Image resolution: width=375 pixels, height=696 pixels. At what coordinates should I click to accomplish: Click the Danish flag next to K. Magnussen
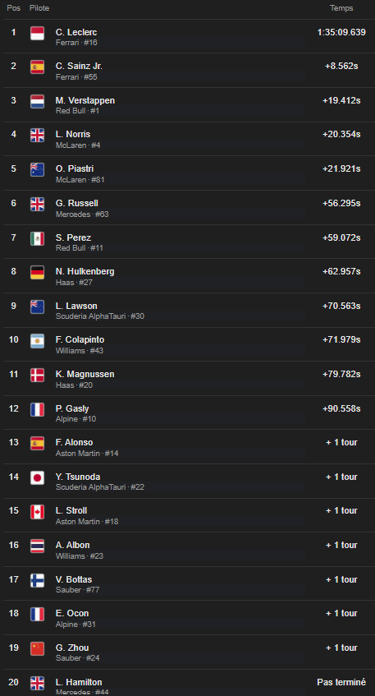[x=37, y=375]
